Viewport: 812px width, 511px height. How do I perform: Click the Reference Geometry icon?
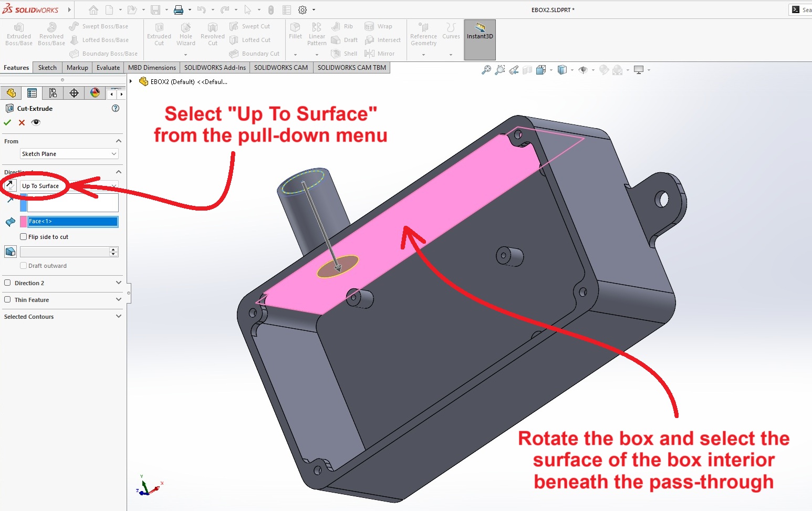[x=423, y=27]
